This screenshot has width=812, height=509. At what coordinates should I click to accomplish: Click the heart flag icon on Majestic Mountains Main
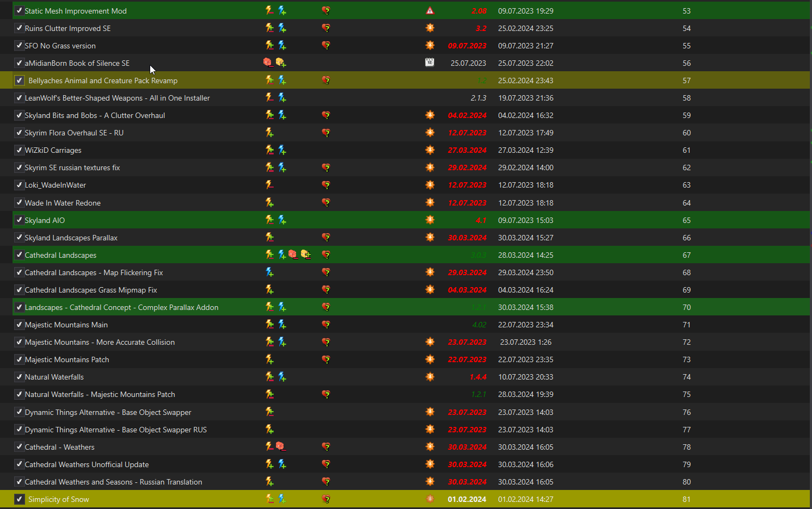click(326, 325)
